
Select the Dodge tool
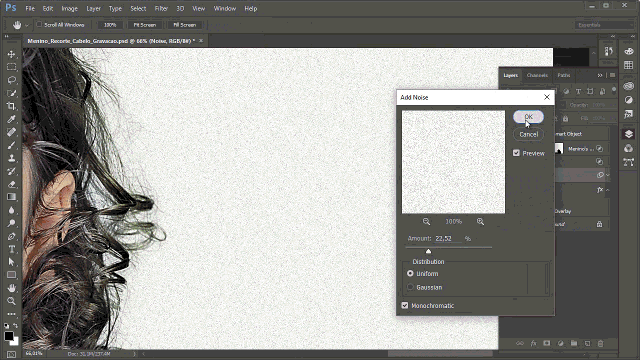(x=11, y=223)
